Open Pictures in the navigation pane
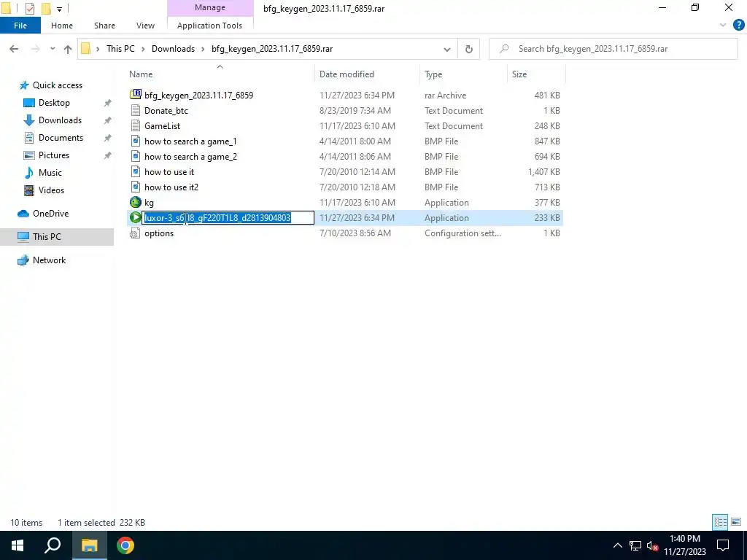The height and width of the screenshot is (560, 747). click(54, 155)
